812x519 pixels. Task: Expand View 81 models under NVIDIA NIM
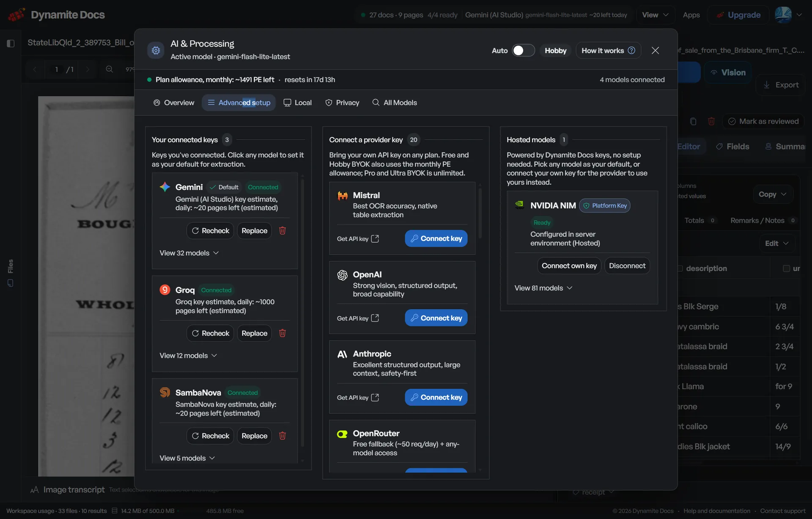tap(543, 288)
